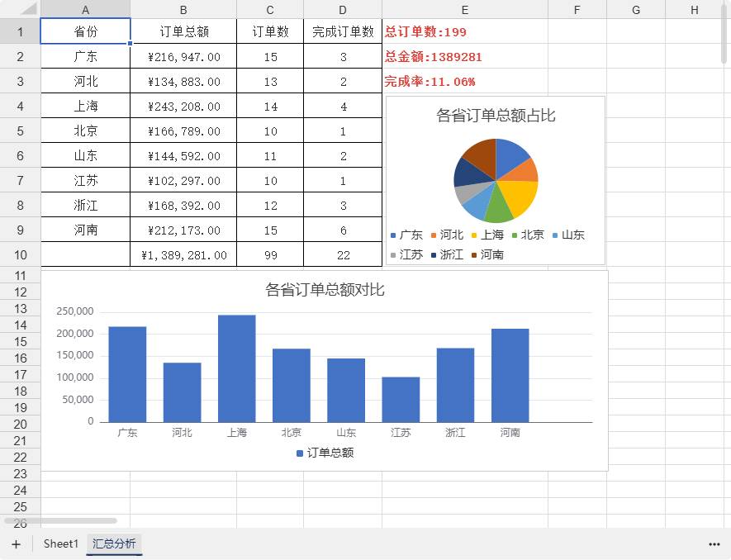Click the brown 河南 pie slice
Screen dimensions: 731x560
tap(482, 156)
